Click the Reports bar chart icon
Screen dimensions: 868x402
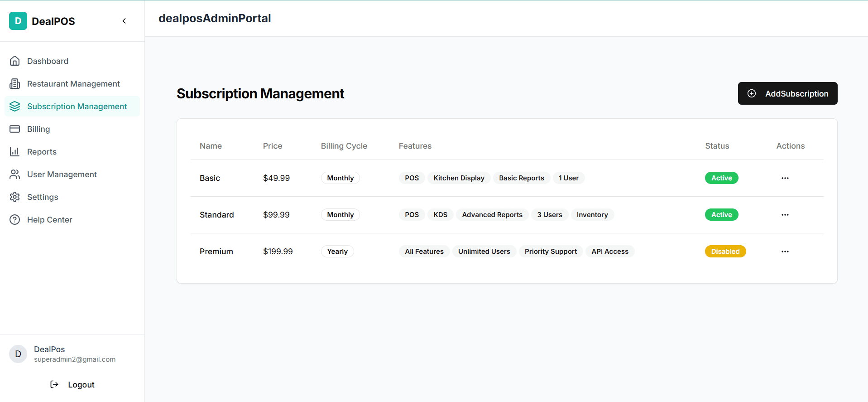(x=15, y=151)
